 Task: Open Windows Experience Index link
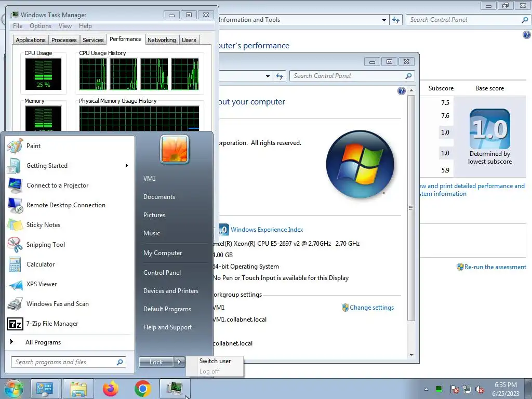(267, 230)
